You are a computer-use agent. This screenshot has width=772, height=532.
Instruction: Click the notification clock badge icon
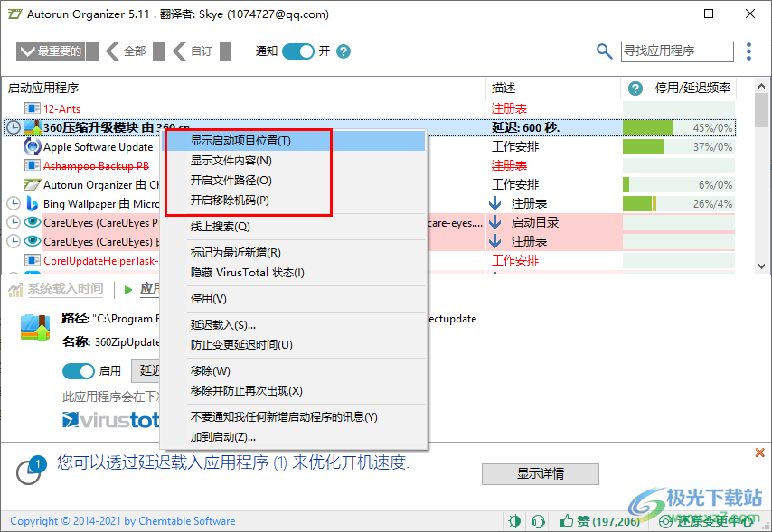[x=31, y=470]
